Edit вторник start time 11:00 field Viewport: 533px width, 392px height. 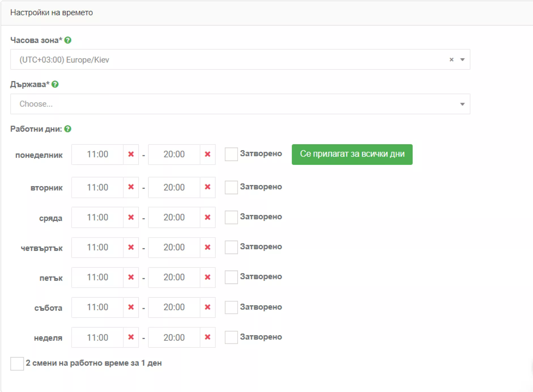pos(97,187)
